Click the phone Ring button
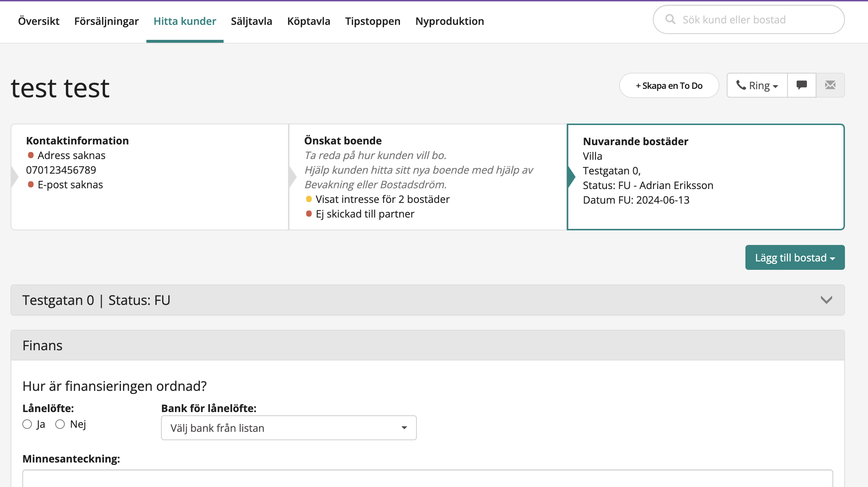 tap(757, 85)
